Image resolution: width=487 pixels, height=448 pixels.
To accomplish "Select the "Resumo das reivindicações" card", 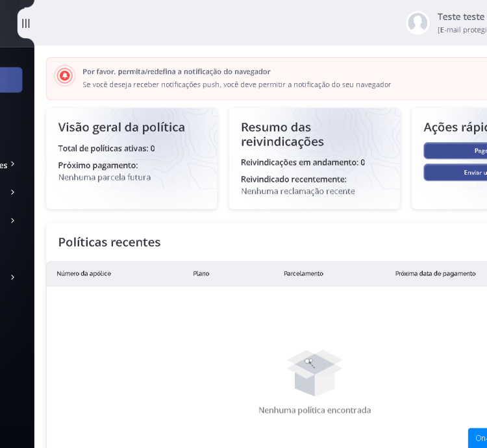I will pos(314,158).
